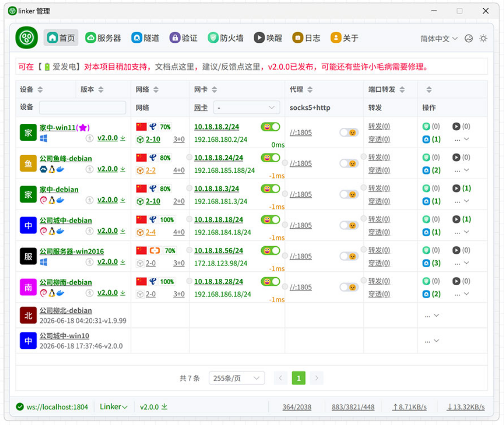Toggle network card switch for 10.18.18.56/24
Viewport: 504px width, 425px height.
(270, 251)
